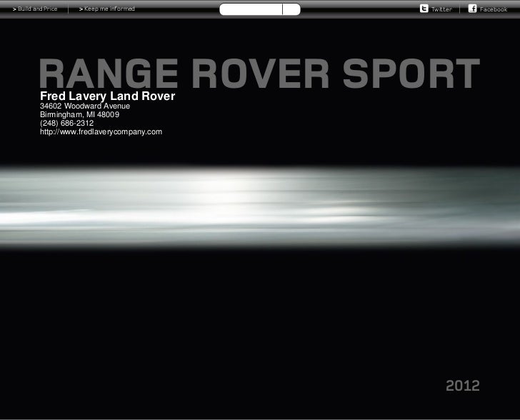Click the white search field in top bar
Screen dimensions: 520x420
[x=251, y=9]
